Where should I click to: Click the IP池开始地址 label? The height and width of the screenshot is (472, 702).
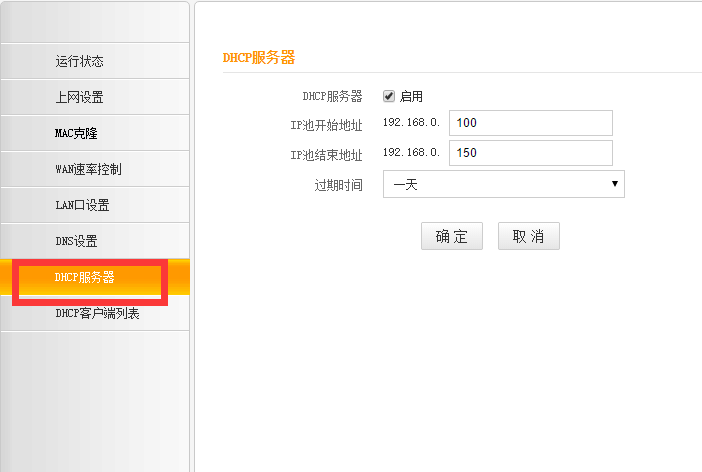326,125
